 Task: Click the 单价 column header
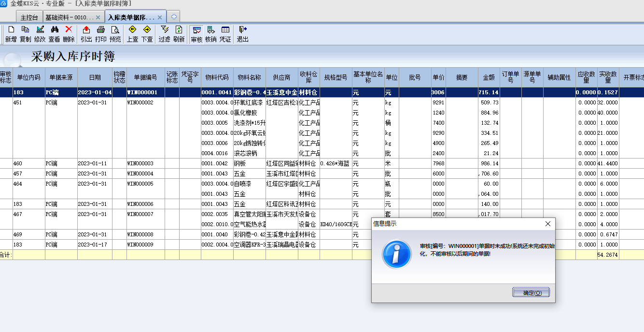click(x=438, y=77)
